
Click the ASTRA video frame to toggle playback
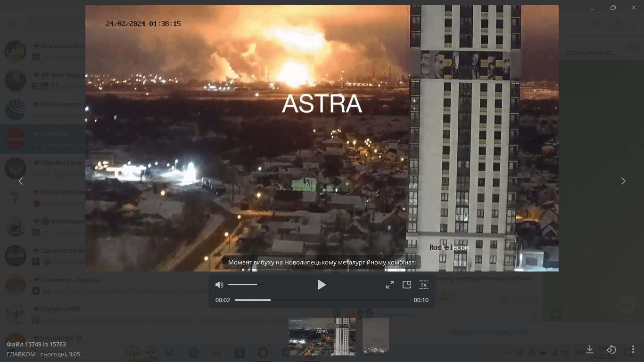click(322, 138)
